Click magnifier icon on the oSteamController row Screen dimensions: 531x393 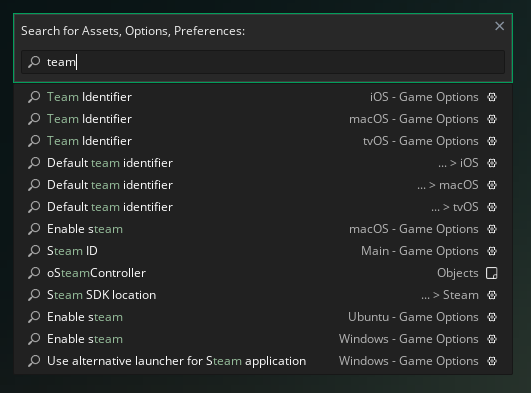pos(34,273)
